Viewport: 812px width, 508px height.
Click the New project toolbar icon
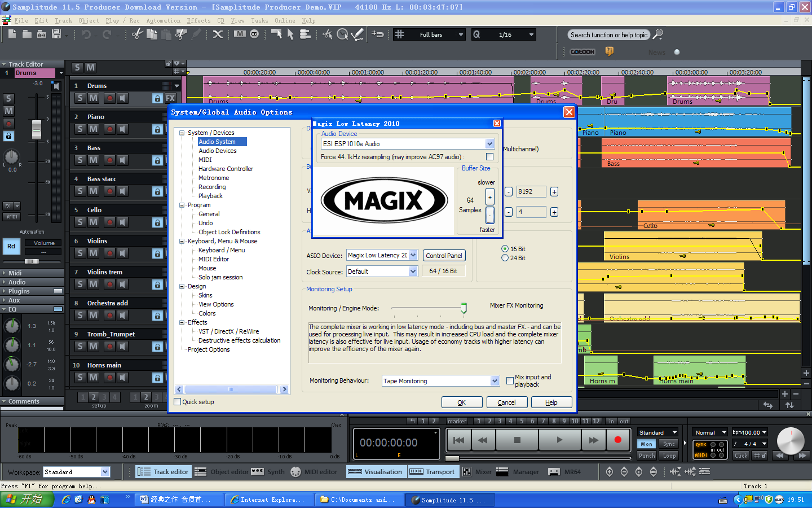(12, 34)
